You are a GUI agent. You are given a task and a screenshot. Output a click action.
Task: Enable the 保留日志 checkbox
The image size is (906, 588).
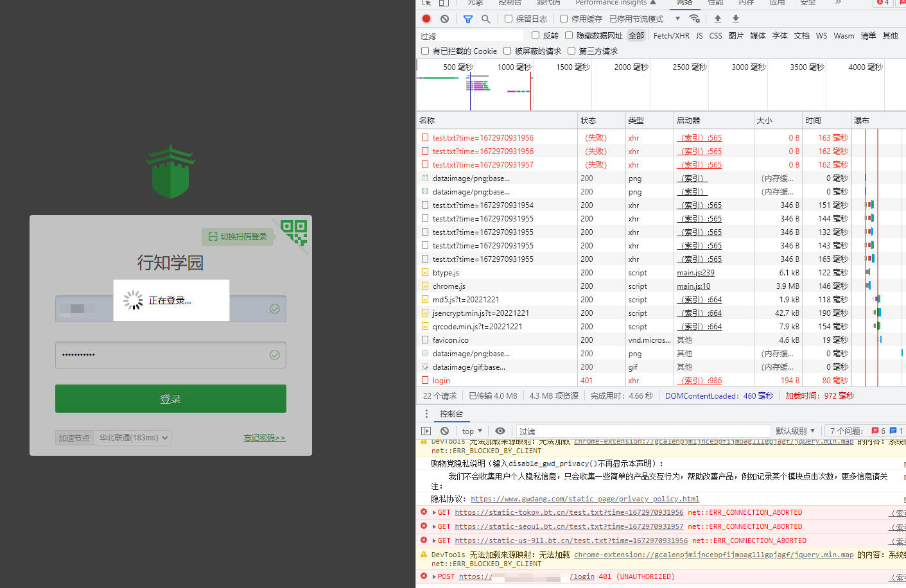click(509, 19)
